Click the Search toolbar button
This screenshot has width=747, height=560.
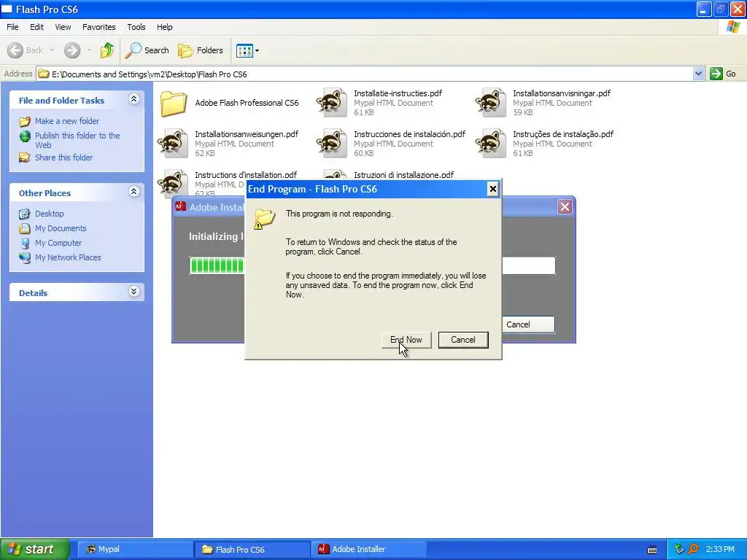pyautogui.click(x=147, y=50)
